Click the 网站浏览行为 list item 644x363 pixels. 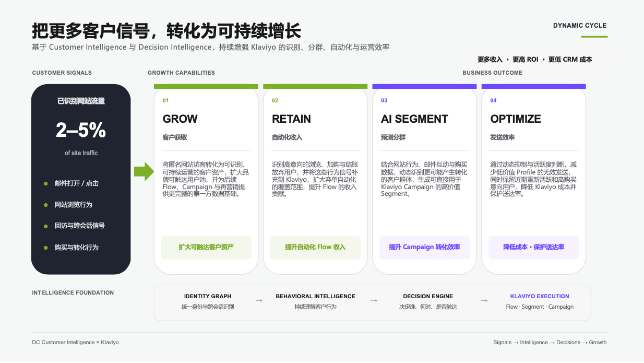[x=74, y=205]
